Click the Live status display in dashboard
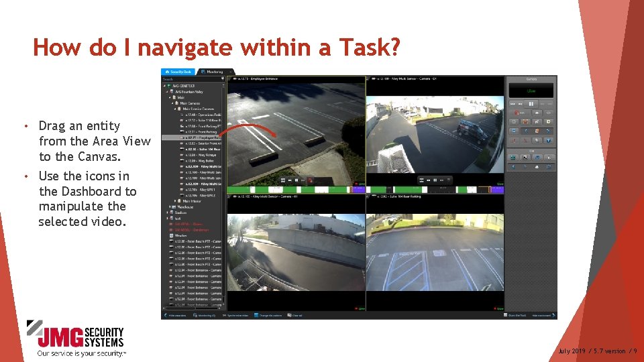644x362 pixels. click(531, 90)
